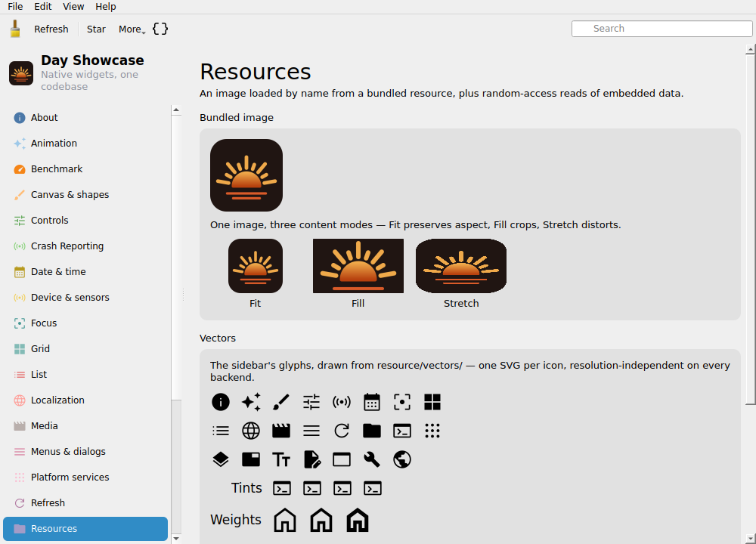756x544 pixels.
Task: Click the picture-in-picture glyph next to layers
Action: 251,459
